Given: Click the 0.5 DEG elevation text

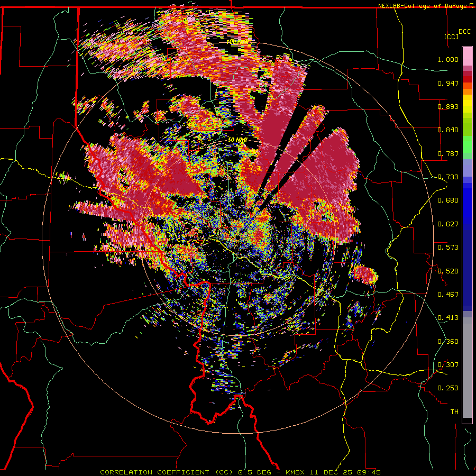Looking at the screenshot, I should (255, 472).
